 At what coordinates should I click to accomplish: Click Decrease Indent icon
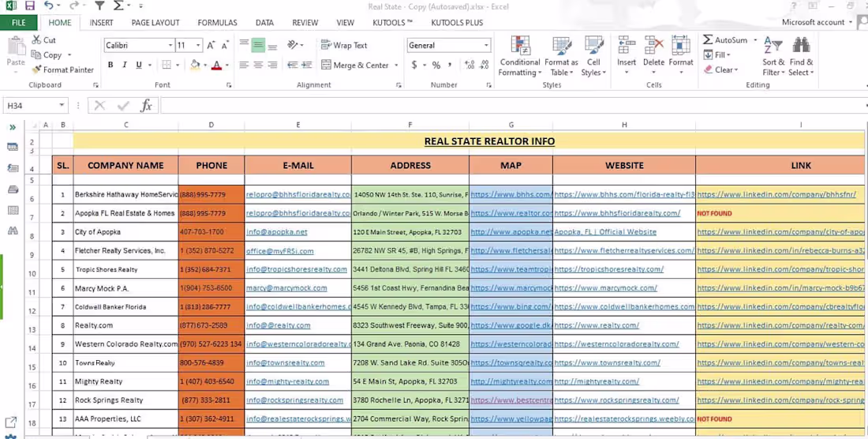[292, 65]
